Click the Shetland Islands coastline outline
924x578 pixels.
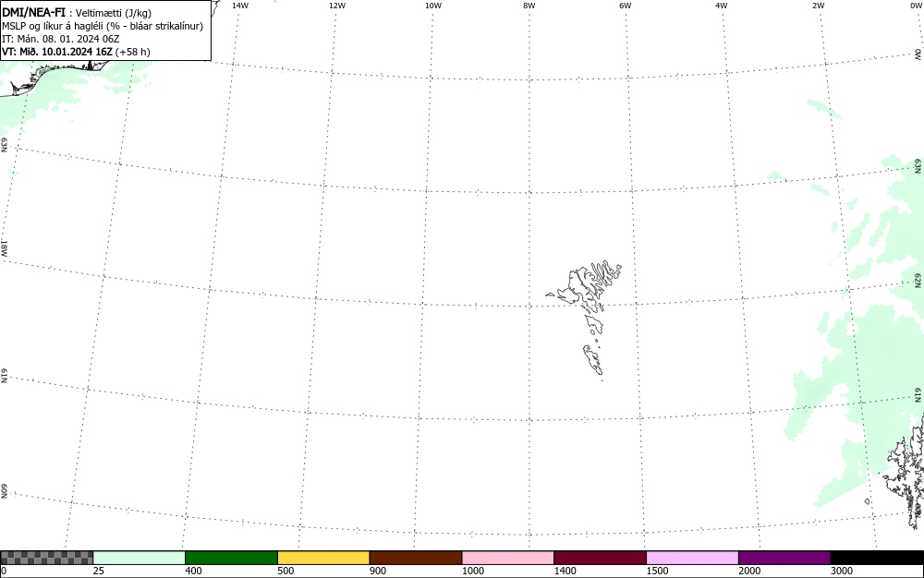[x=907, y=471]
